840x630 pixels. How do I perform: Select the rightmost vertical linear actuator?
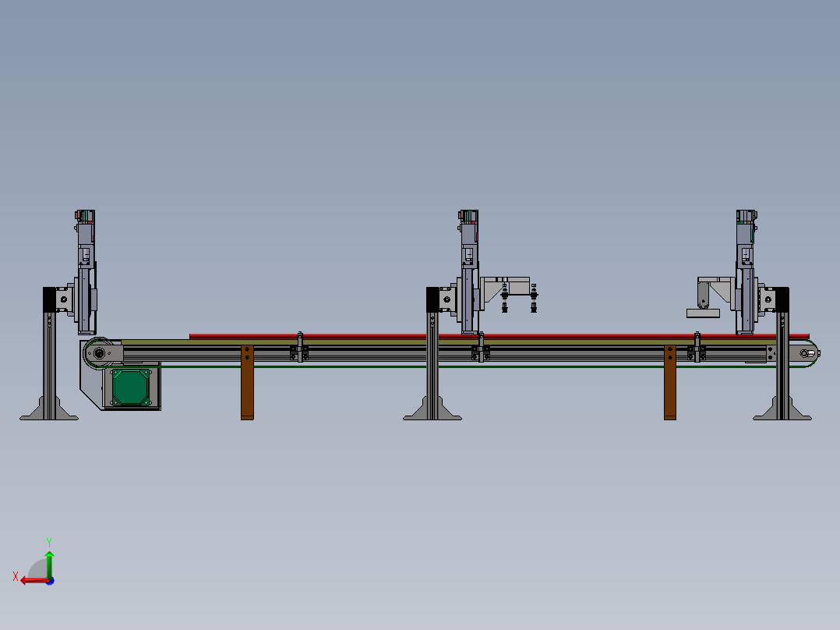coord(746,272)
